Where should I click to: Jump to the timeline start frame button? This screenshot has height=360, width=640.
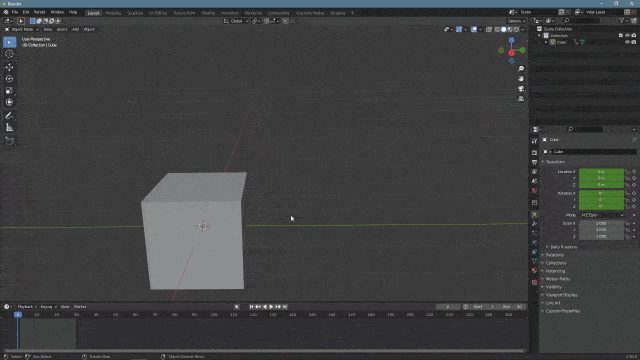[251, 307]
